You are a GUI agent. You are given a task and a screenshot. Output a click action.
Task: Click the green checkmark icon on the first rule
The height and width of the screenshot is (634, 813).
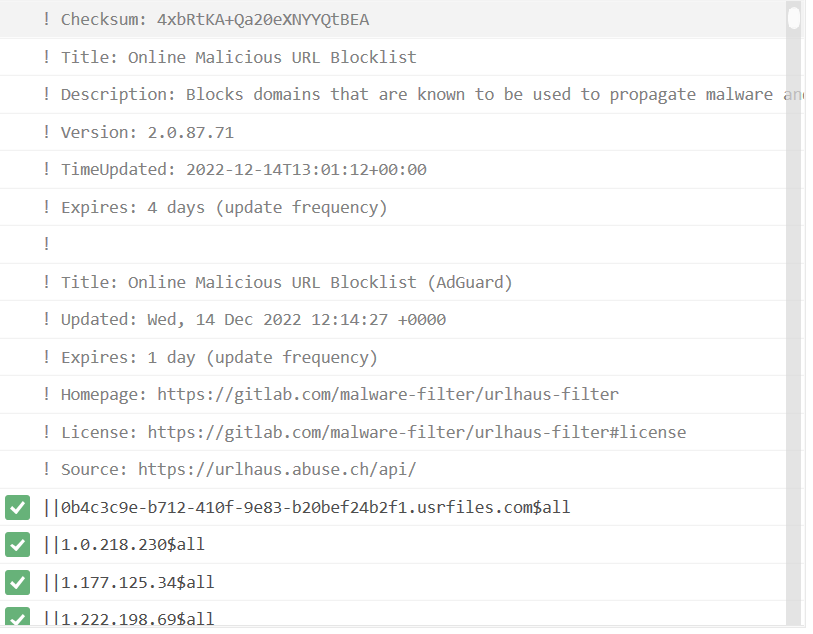coord(17,507)
